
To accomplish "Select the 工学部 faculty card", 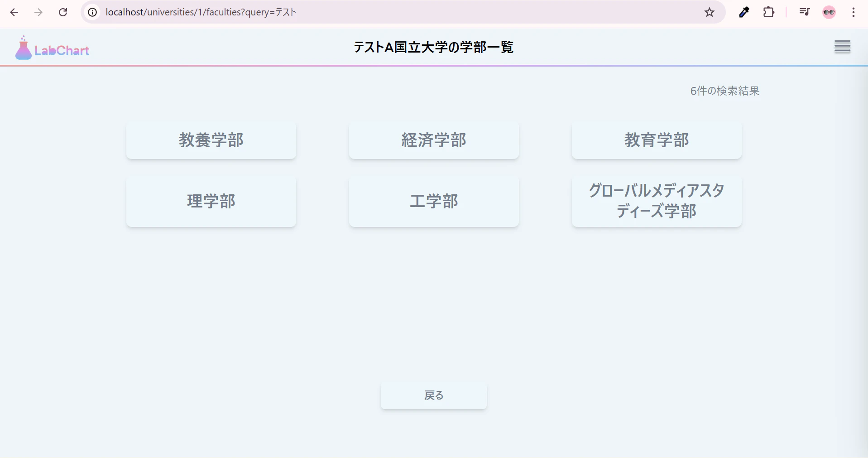I will [434, 201].
